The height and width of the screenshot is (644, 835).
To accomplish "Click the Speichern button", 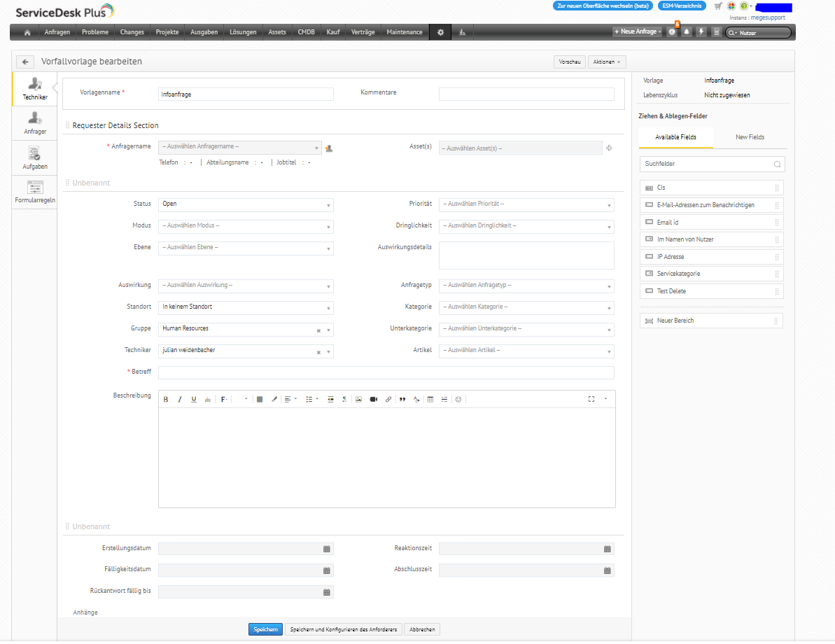I will (x=265, y=629).
